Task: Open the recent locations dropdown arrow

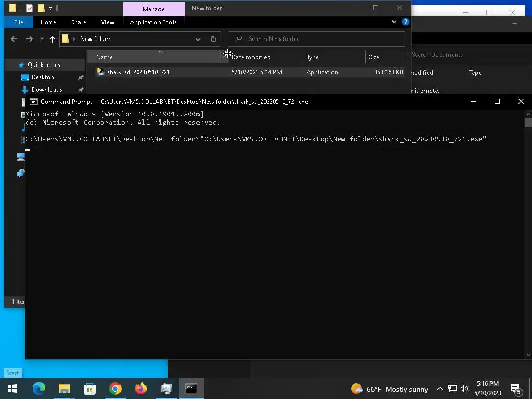Action: tap(42, 39)
